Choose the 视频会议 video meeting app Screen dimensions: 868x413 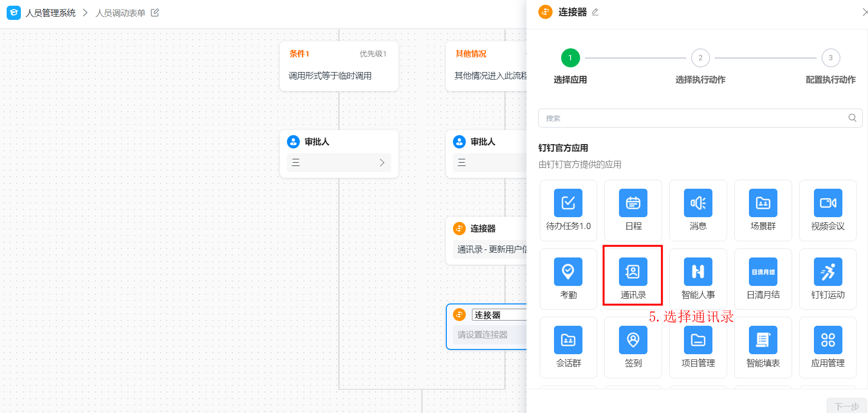click(x=828, y=210)
